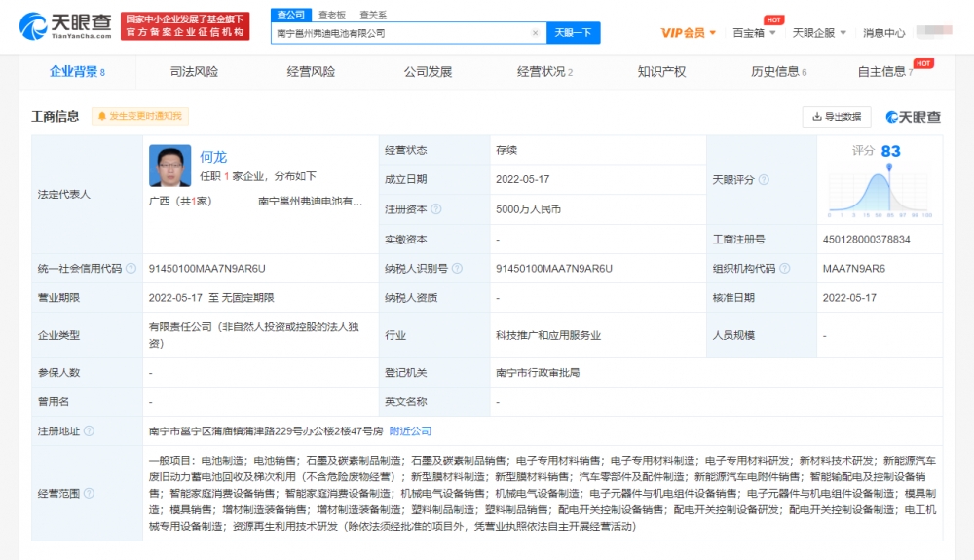The height and width of the screenshot is (560, 974).
Task: Switch to the 自主信息 tab
Action: pyautogui.click(x=884, y=72)
